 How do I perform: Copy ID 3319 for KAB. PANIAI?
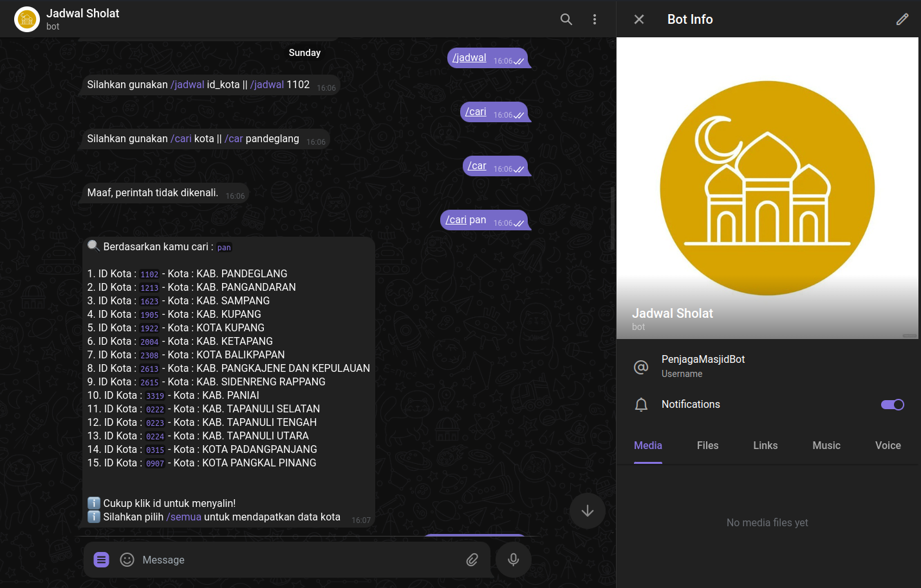coord(155,396)
